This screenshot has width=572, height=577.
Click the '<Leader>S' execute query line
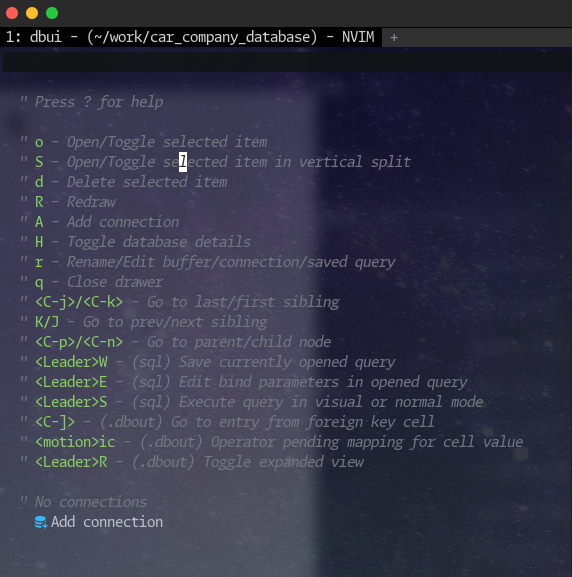252,402
